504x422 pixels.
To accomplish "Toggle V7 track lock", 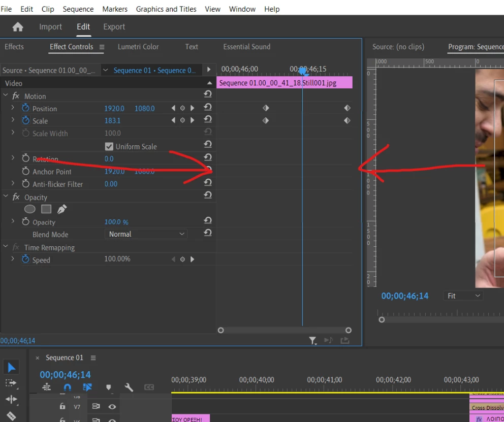I will point(62,406).
